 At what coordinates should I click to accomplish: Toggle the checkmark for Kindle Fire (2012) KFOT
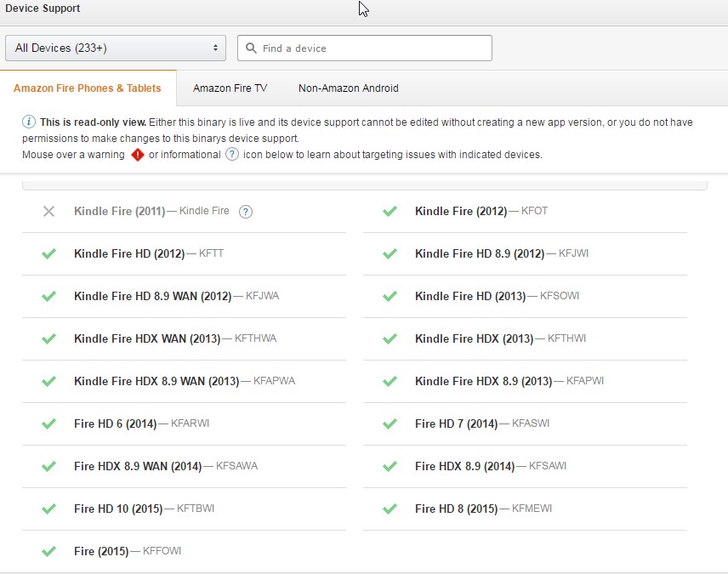click(390, 211)
